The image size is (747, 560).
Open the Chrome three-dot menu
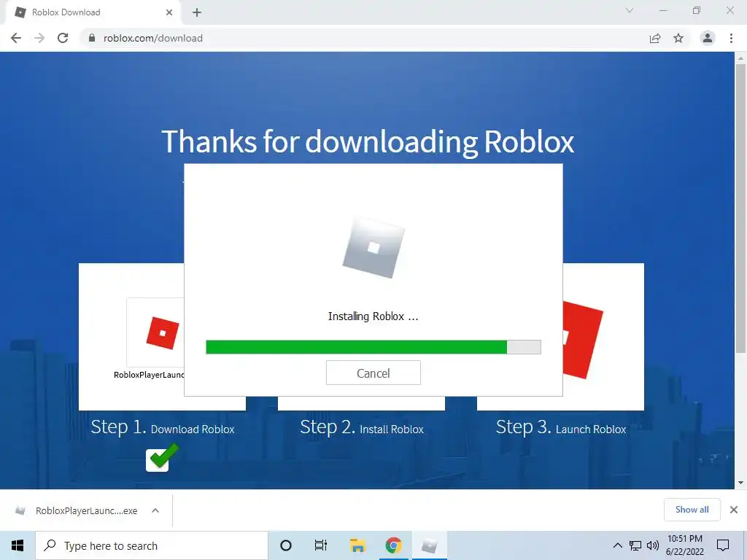pos(731,38)
